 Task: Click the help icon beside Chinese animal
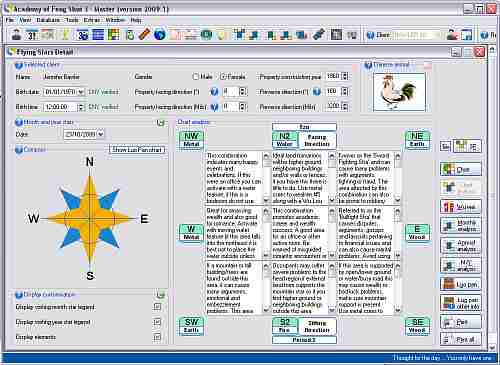click(368, 65)
